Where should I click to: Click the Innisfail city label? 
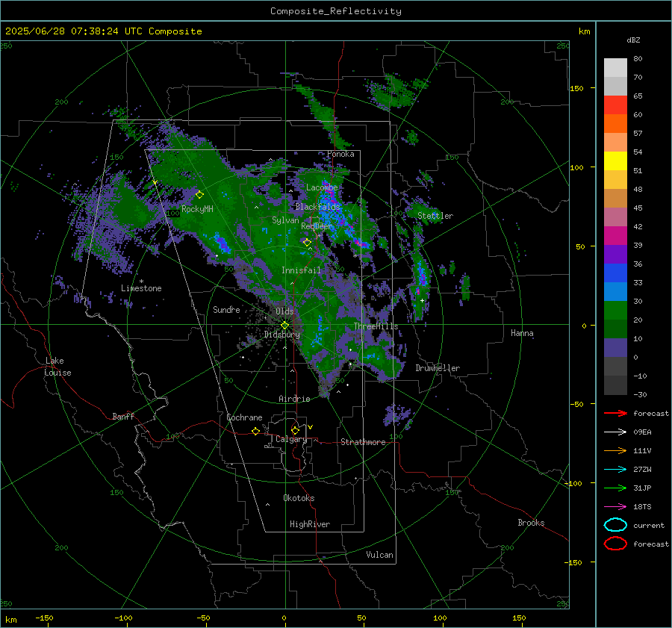point(301,270)
